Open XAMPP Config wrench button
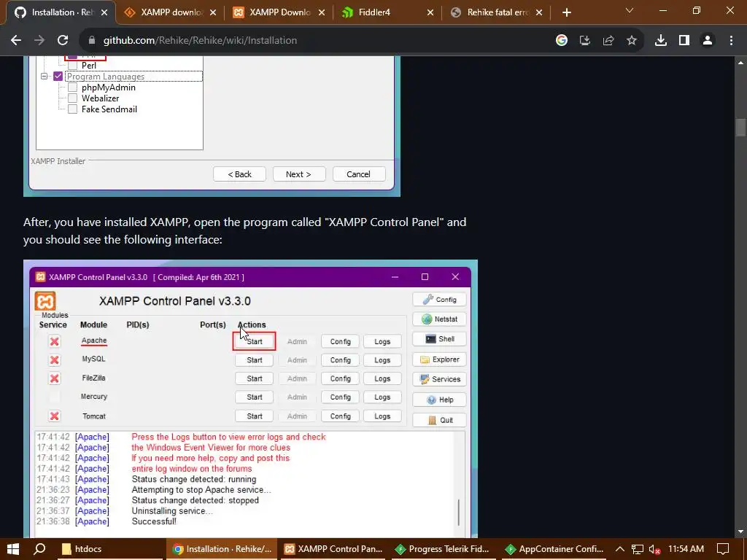Viewport: 747px width, 560px height. [439, 300]
